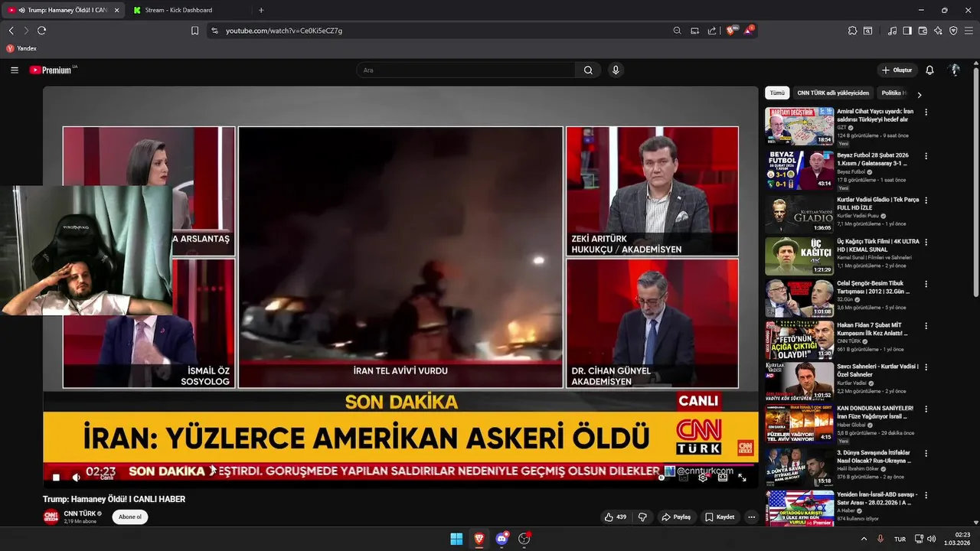Toggle the browser sidebar panel
This screenshot has height=551, width=980.
click(907, 31)
